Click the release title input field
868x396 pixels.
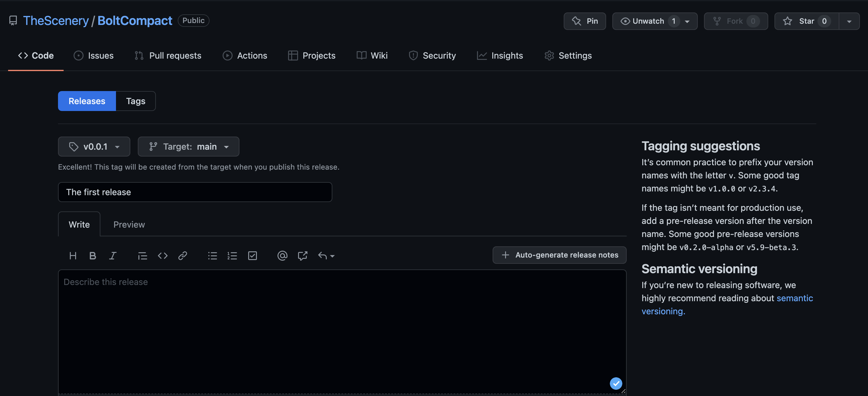(x=195, y=192)
